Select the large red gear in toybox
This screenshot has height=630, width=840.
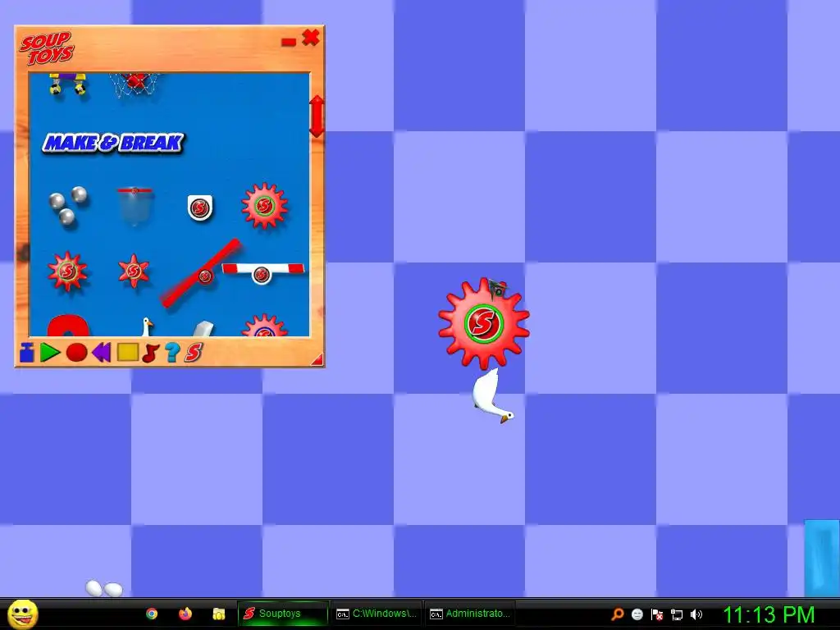point(264,206)
